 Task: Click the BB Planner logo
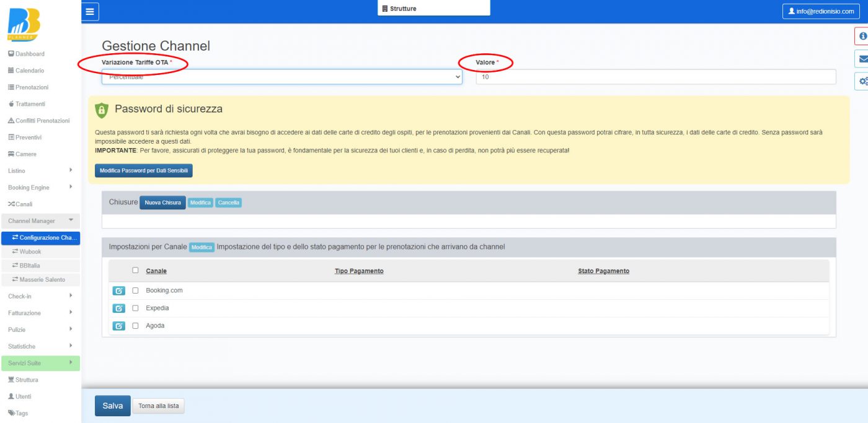[x=24, y=25]
